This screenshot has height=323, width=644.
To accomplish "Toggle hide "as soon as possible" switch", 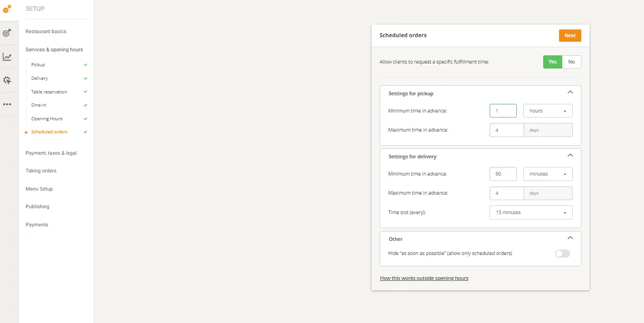I will coord(562,253).
